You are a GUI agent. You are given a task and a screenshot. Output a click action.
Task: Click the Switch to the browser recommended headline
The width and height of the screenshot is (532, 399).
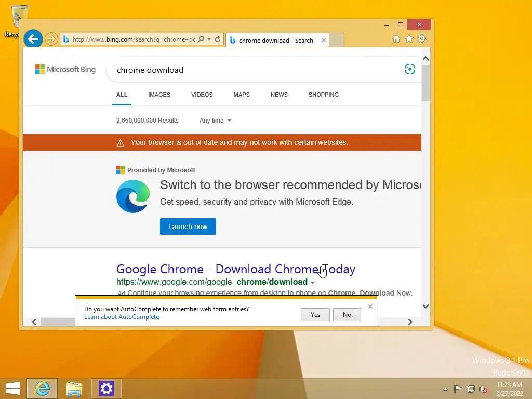tap(291, 185)
